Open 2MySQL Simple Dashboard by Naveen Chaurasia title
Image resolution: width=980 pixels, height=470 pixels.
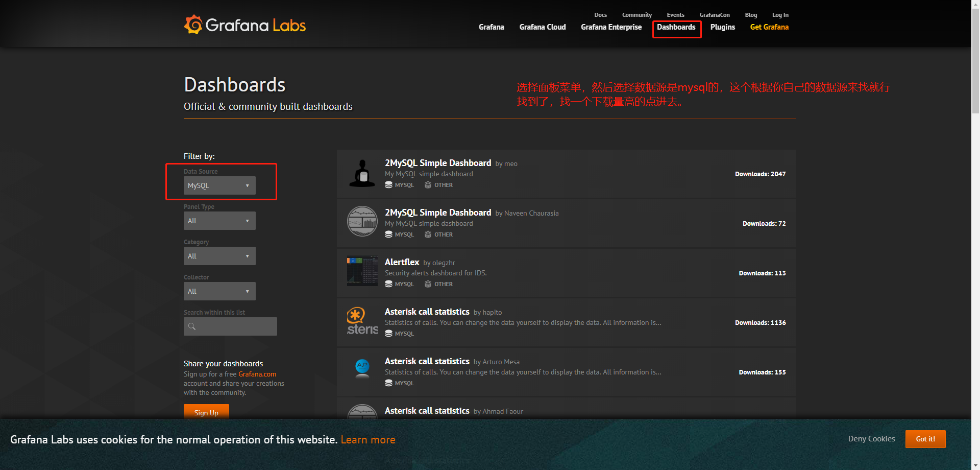(x=438, y=213)
